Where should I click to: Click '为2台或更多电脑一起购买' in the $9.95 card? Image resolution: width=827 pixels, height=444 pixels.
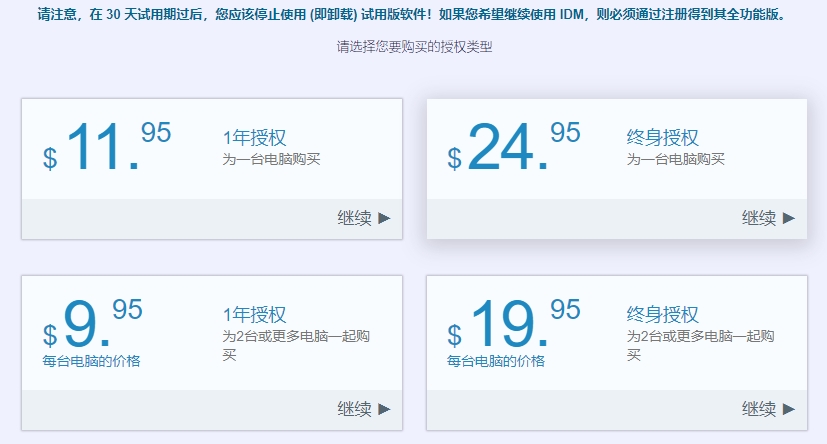click(296, 345)
